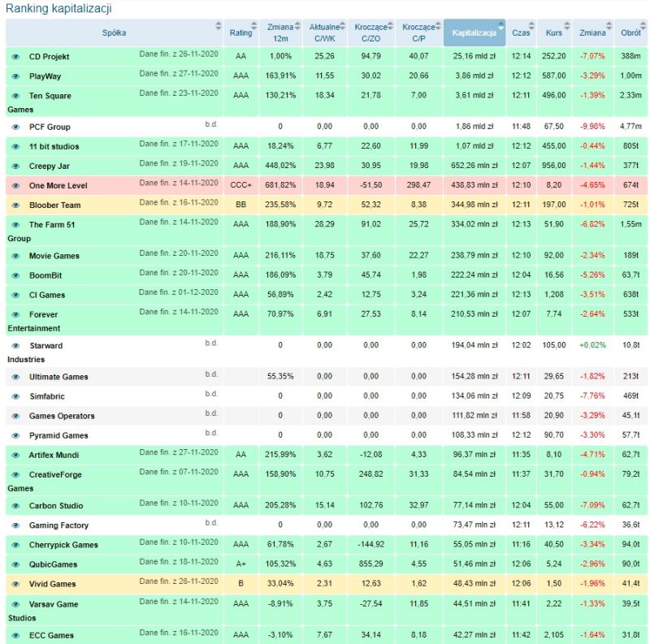Click QubicGames C/ZO value 855,29

pos(371,564)
